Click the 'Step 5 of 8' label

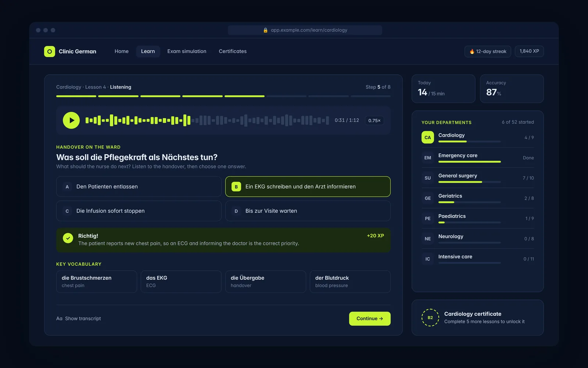(x=378, y=87)
